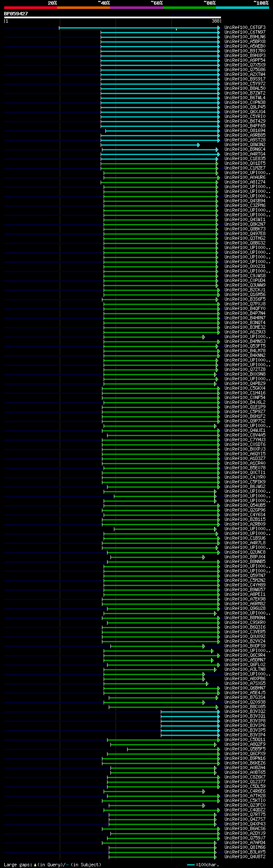Click the cyan ~100% identity legend bar
Screen dimensions: 273x868
(x=242, y=8)
